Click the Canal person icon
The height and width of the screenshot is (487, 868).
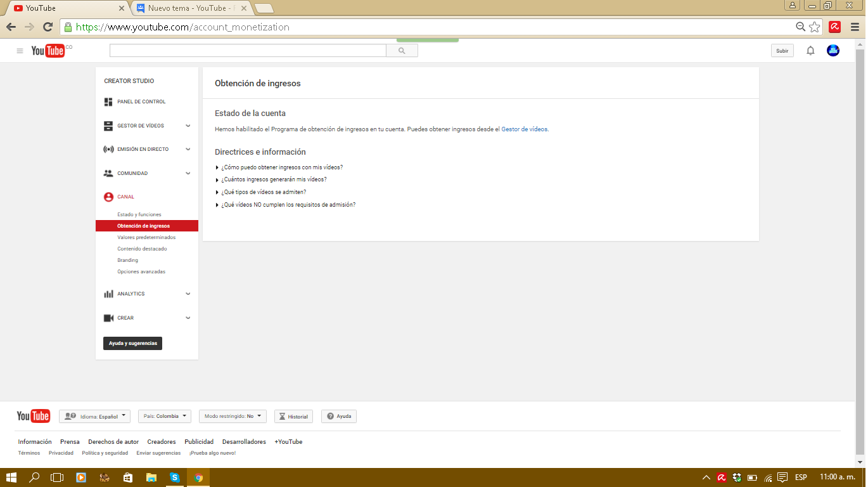pyautogui.click(x=108, y=197)
